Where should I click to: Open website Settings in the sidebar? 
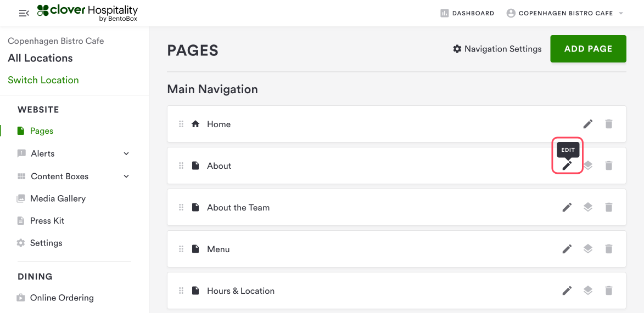point(46,243)
